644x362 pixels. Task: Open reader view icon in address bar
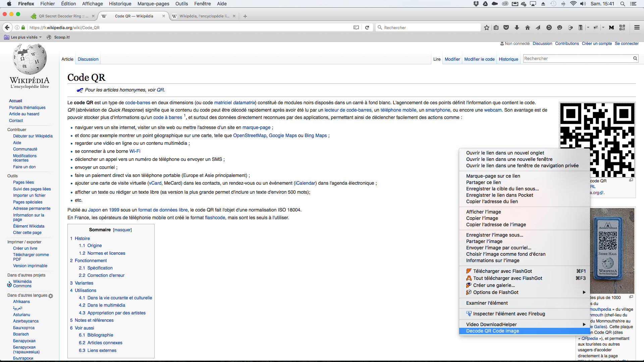(356, 27)
